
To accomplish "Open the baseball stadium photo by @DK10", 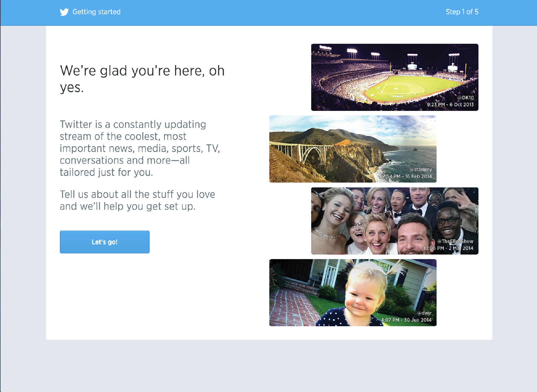I will [x=395, y=77].
